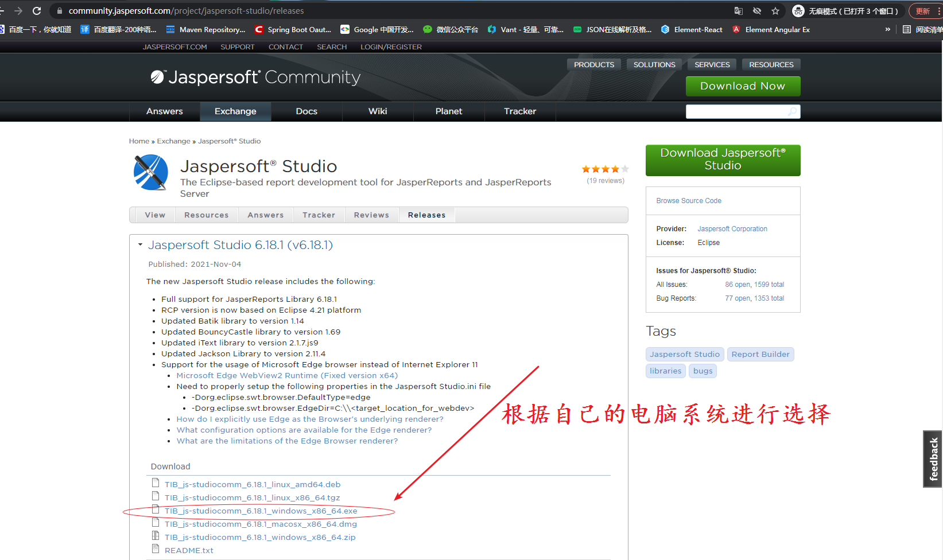Open the feedback tab on right edge

pos(931,458)
